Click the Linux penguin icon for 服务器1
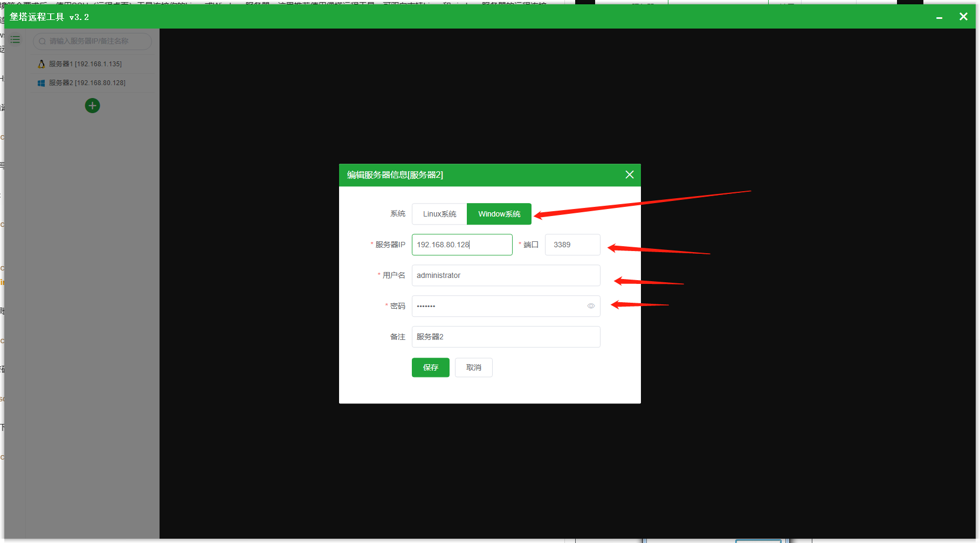Screen dimensions: 980x543 click(42, 64)
